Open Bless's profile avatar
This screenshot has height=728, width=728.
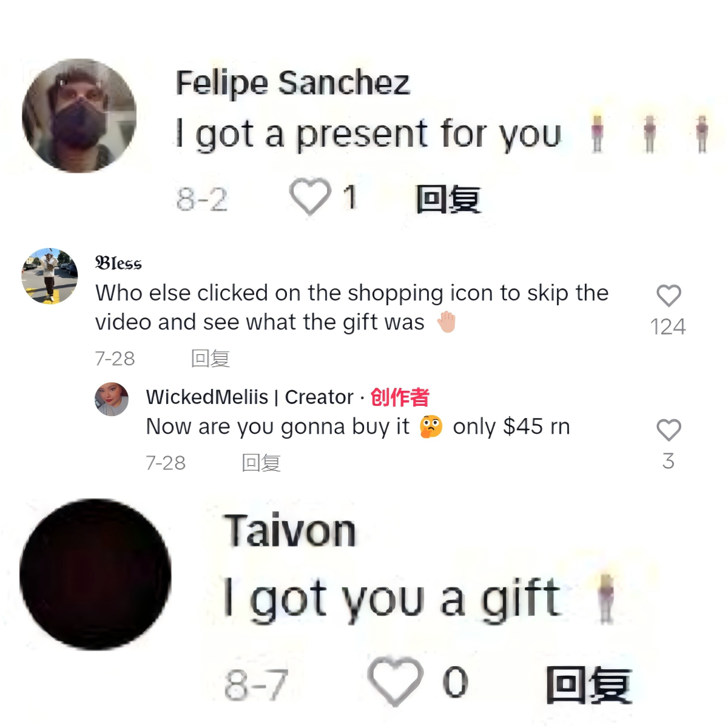tap(50, 275)
